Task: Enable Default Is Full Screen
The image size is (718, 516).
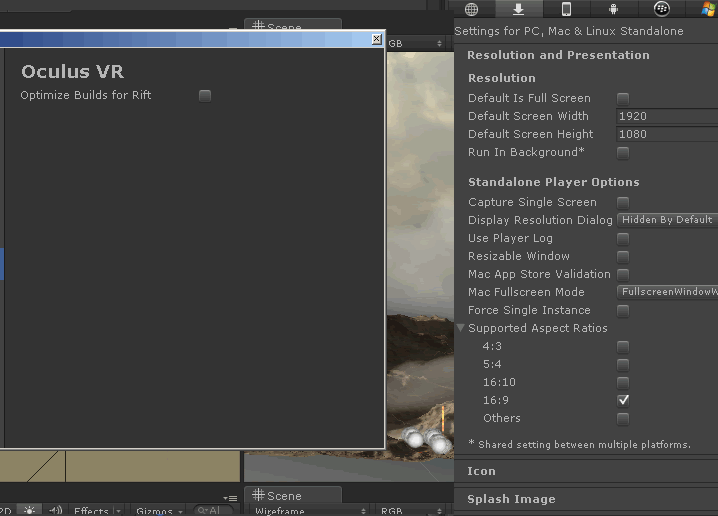Action: click(623, 98)
